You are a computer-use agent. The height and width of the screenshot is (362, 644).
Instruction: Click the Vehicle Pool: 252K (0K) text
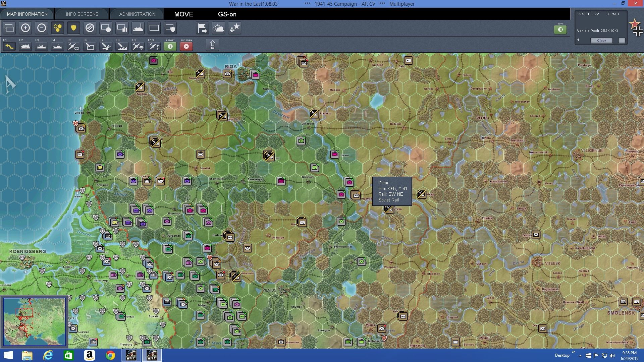(597, 31)
